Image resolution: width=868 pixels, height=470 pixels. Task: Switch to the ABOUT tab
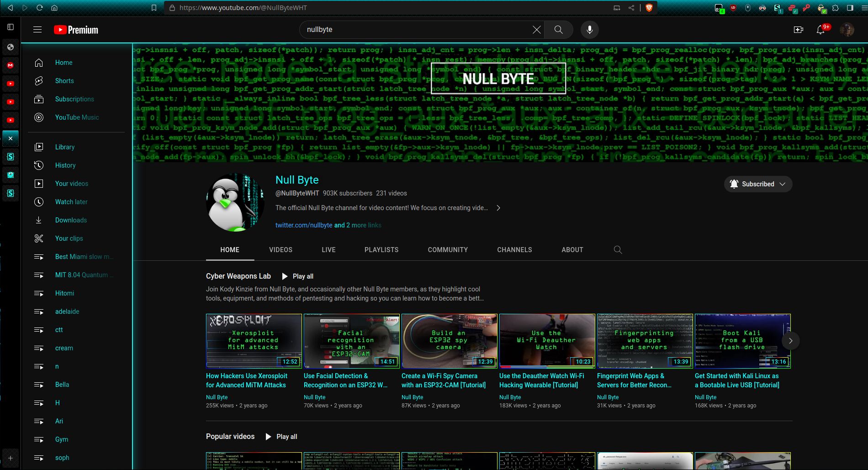coord(572,250)
